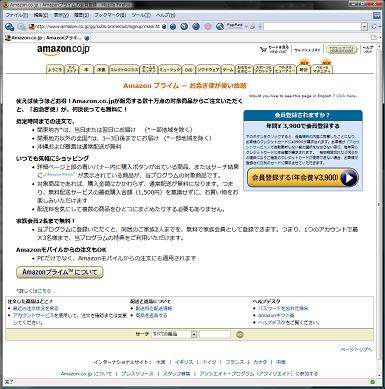The image size is (385, 389).
Task: Switch to the ようこそ store tab
Action: 55,69
